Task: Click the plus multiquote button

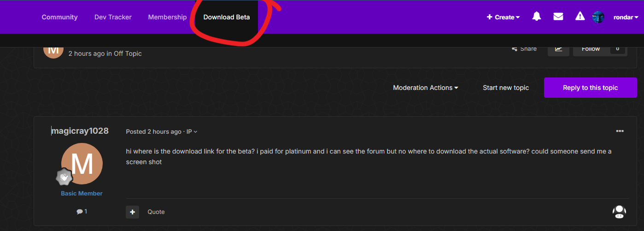Action: 132,212
